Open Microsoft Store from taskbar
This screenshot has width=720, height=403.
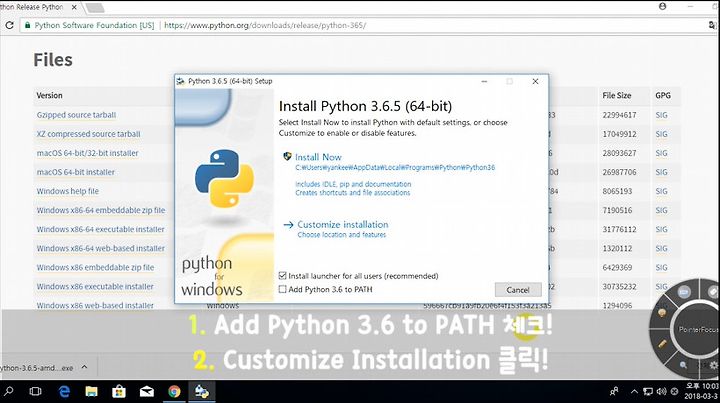(119, 392)
